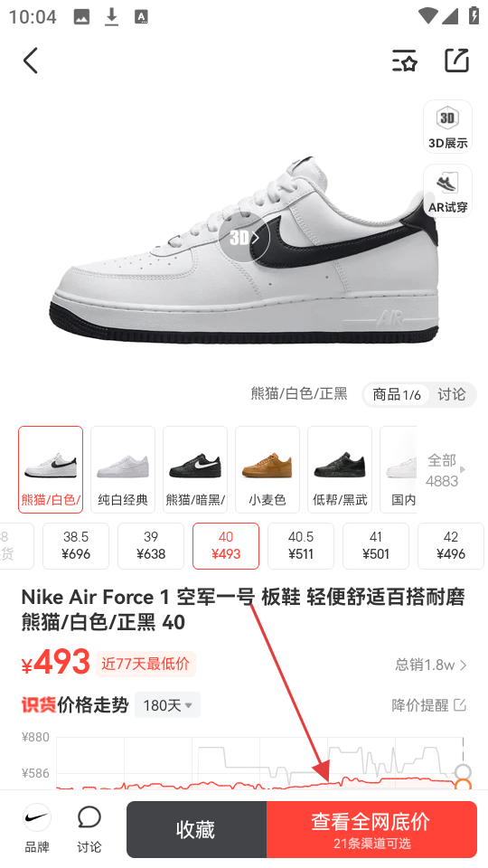The image size is (488, 868).
Task: Tap 查看全网底价 red button
Action: tap(371, 829)
